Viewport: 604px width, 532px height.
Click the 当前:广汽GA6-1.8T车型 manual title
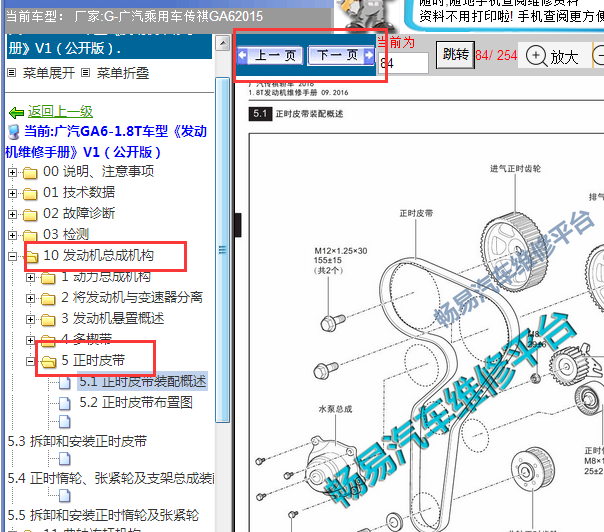tap(107, 141)
